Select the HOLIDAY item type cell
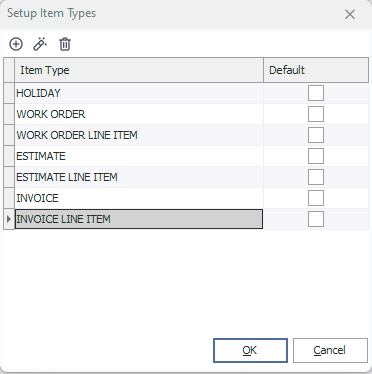Screen dimensions: 372x374 click(x=139, y=93)
